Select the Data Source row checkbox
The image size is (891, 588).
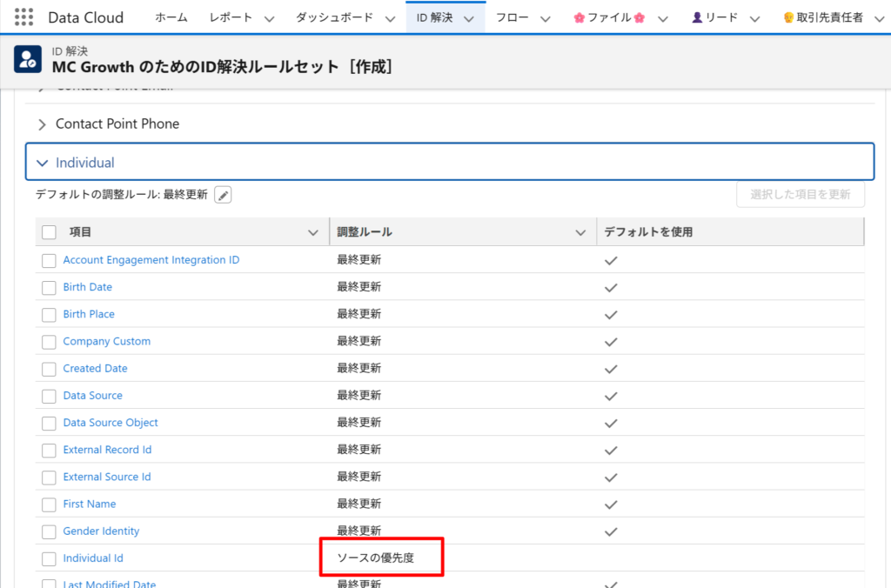[x=49, y=396]
